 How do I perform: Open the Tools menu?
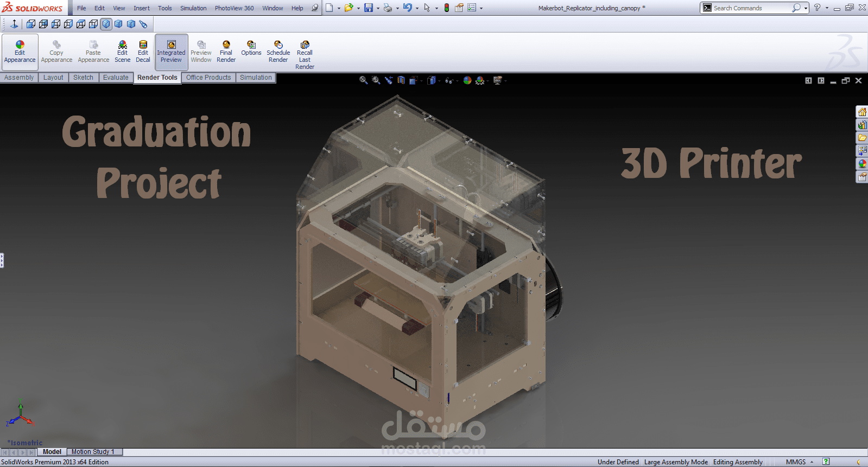[165, 8]
